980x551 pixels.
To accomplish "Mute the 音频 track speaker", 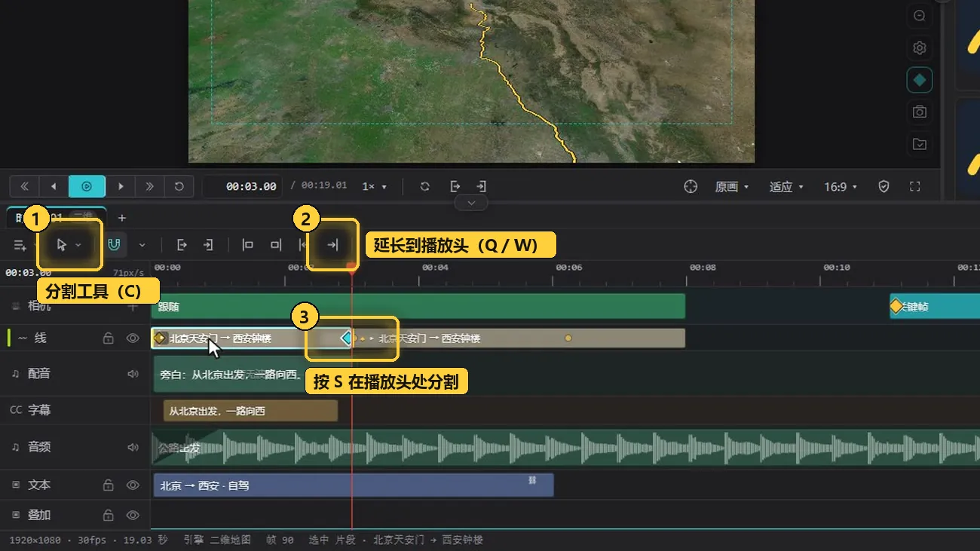I will point(133,447).
